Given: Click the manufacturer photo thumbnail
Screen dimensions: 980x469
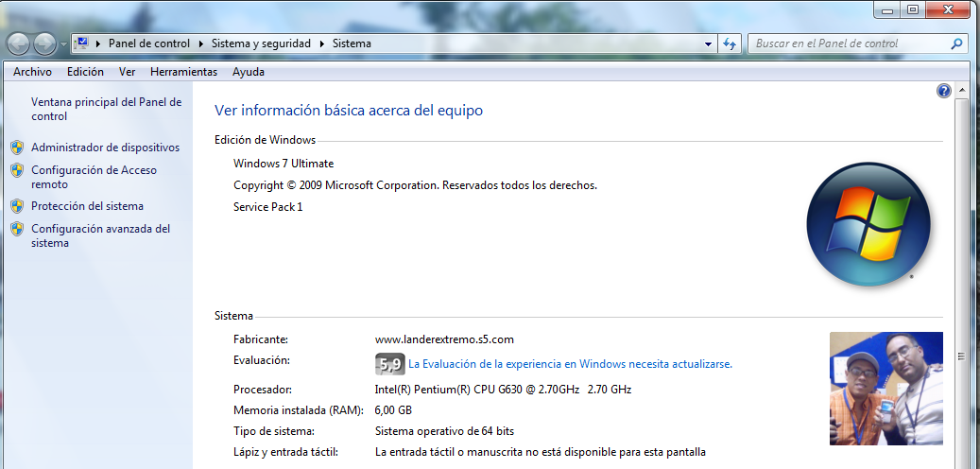Looking at the screenshot, I should pyautogui.click(x=886, y=389).
